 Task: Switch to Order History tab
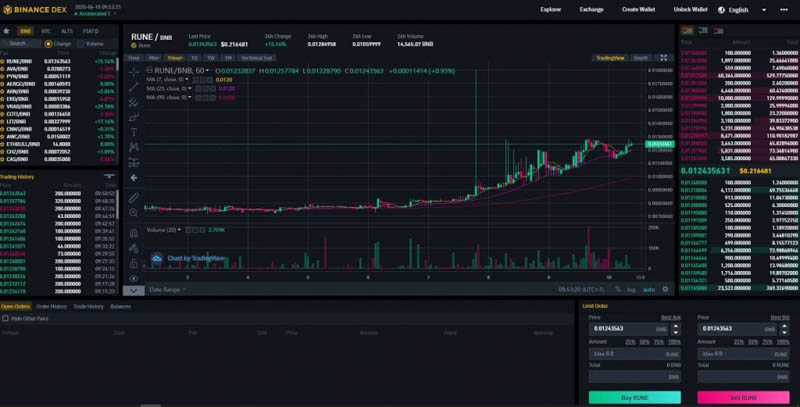[x=52, y=307]
